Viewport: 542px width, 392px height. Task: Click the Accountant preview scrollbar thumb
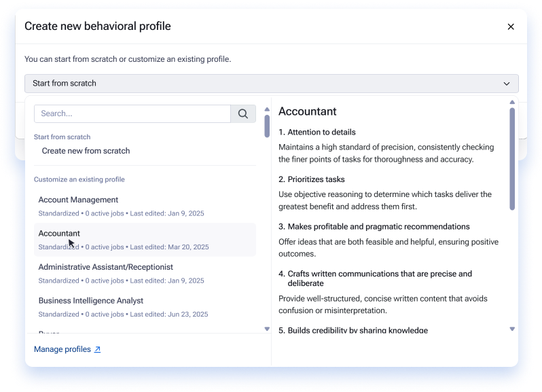(x=512, y=159)
